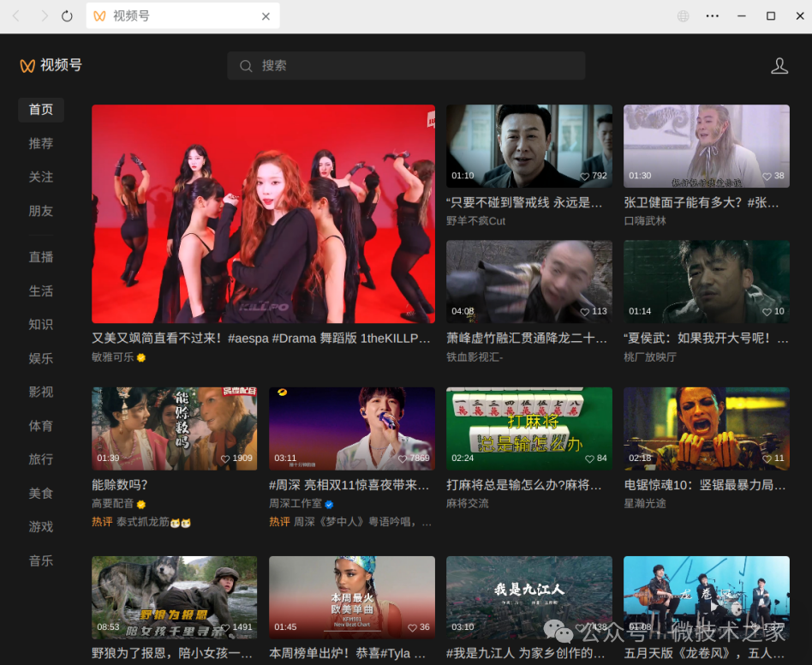Open the user profile icon

tap(779, 66)
